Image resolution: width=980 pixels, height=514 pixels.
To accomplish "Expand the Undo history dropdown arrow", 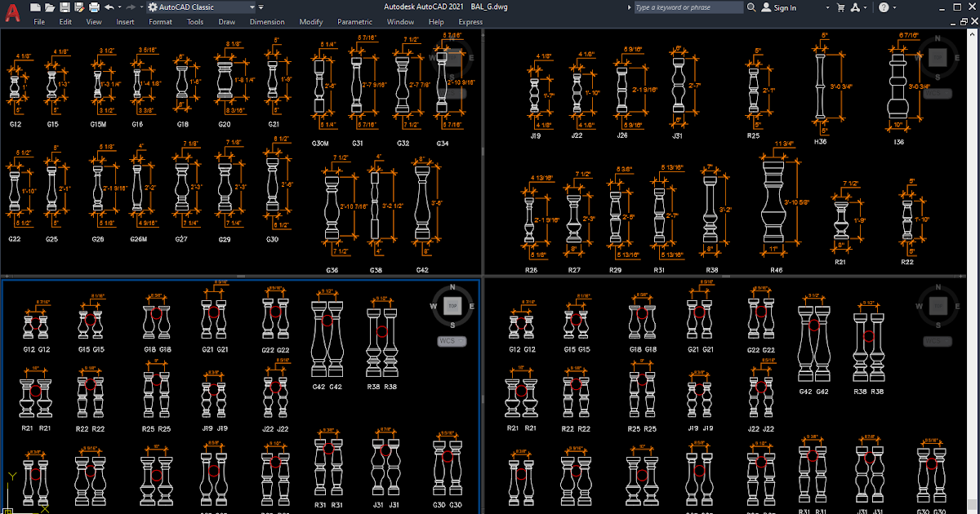I will [118, 7].
